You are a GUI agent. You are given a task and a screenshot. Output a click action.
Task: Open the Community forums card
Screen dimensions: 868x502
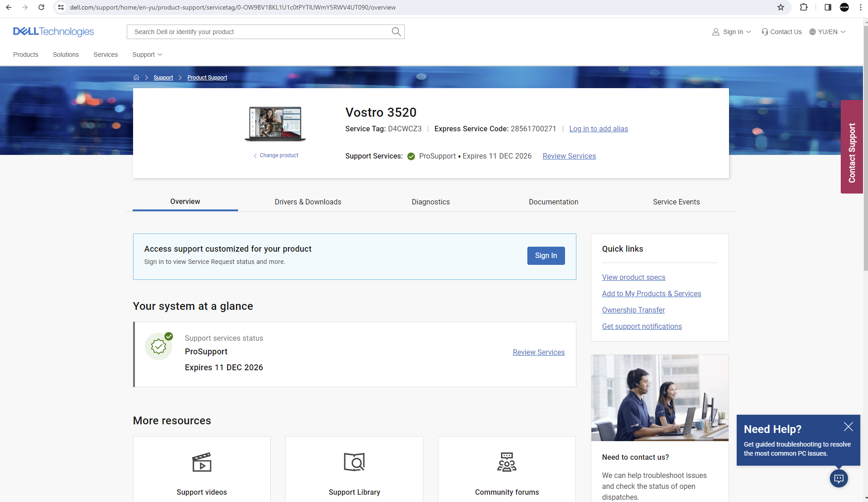tap(507, 469)
